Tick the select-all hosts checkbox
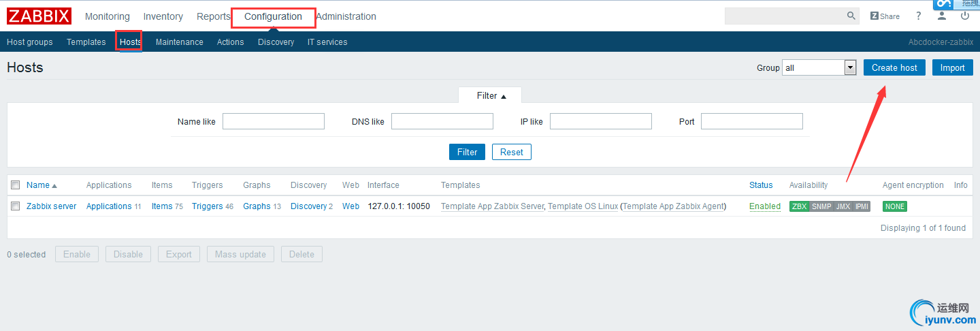The width and height of the screenshot is (980, 331). (x=16, y=185)
